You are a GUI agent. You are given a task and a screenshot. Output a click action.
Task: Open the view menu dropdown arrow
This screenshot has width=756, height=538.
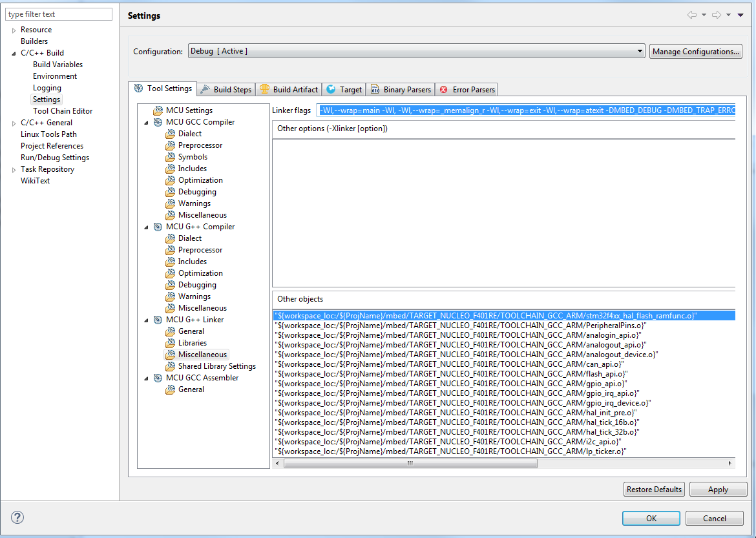coord(740,15)
